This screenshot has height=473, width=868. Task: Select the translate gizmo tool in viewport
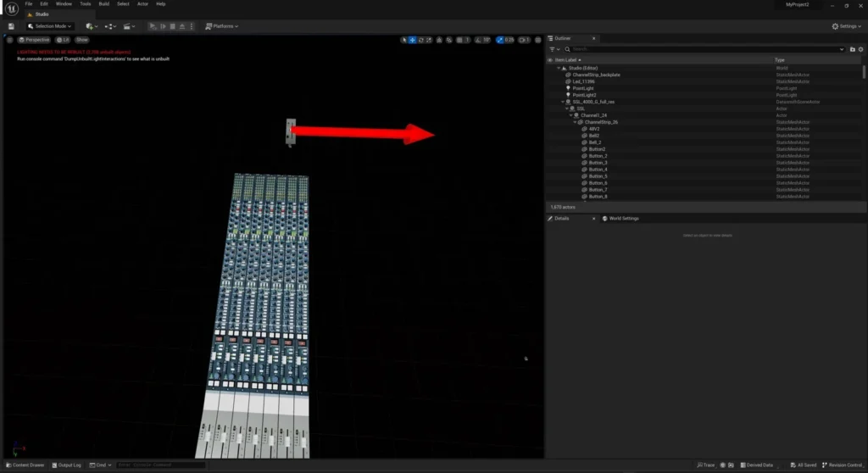pos(413,40)
